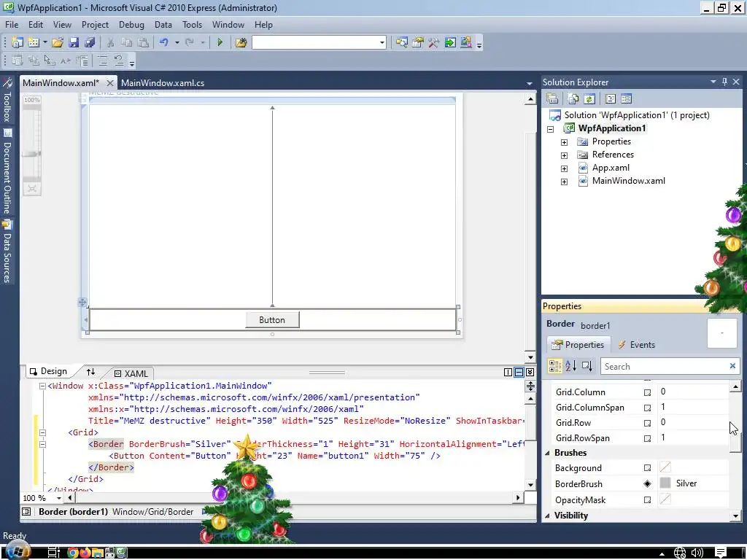Open Solution Explorer via toolbar icon
The image size is (747, 560).
pos(402,42)
